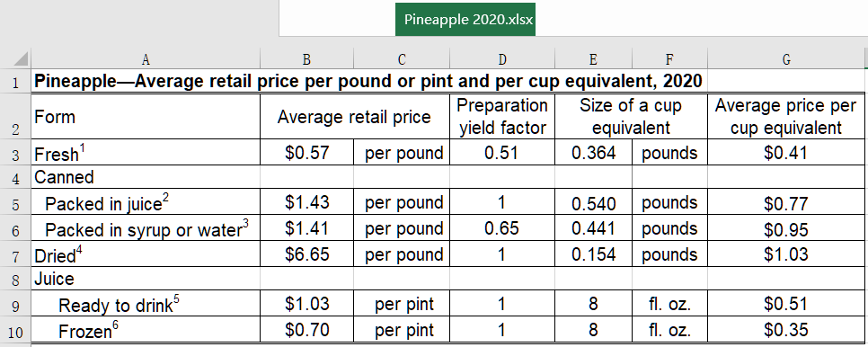The height and width of the screenshot is (347, 868).
Task: Select the Preparation yield factor header cell
Action: coord(501,116)
